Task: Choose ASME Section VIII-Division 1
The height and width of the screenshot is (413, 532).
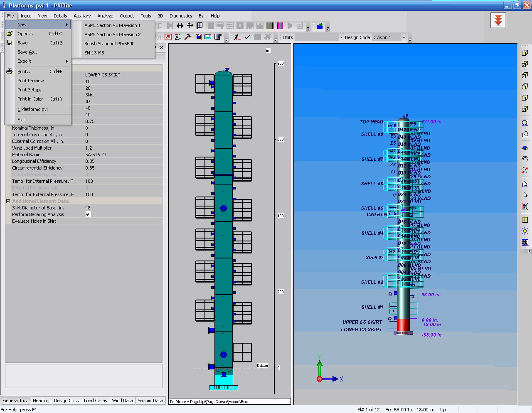Action: pos(113,25)
